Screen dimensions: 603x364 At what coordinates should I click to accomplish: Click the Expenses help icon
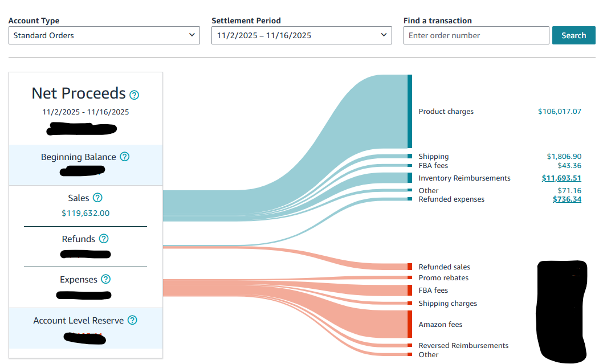pos(105,279)
